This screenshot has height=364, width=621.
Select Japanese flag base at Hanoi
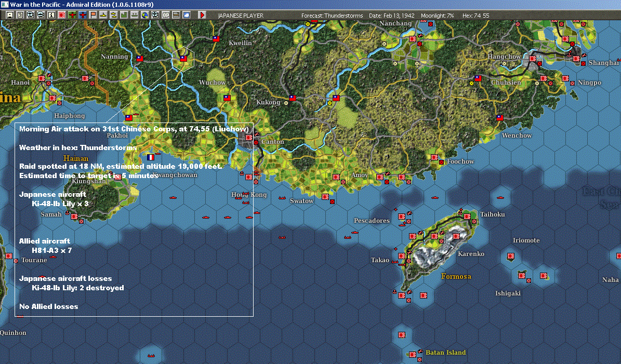point(42,78)
